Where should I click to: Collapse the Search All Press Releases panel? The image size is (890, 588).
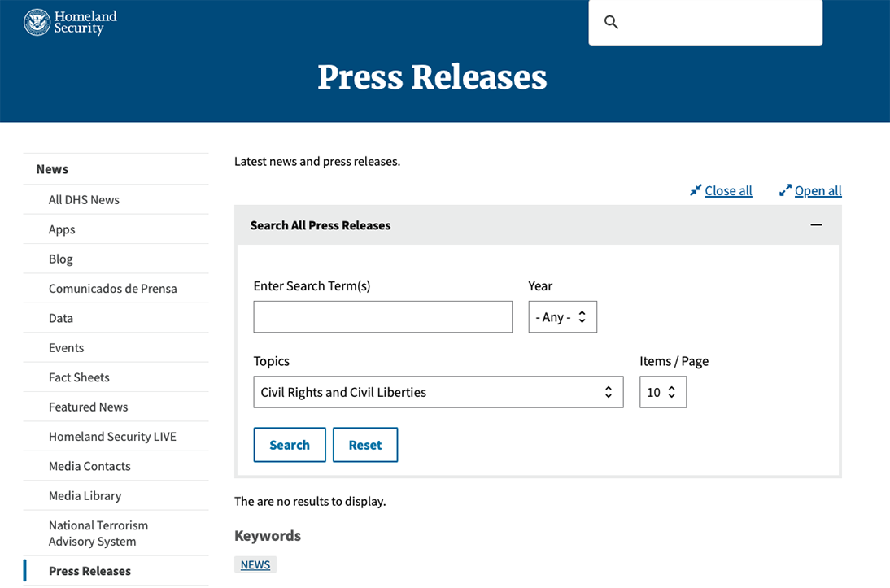tap(816, 225)
